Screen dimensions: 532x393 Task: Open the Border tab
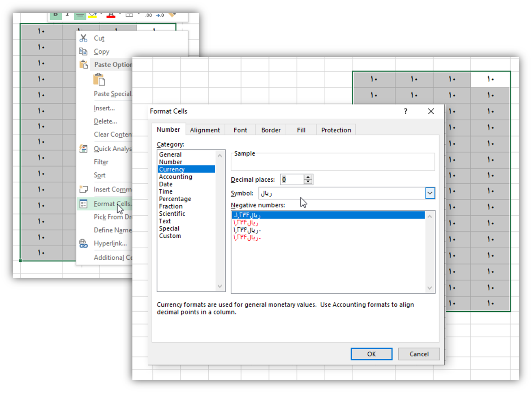271,130
